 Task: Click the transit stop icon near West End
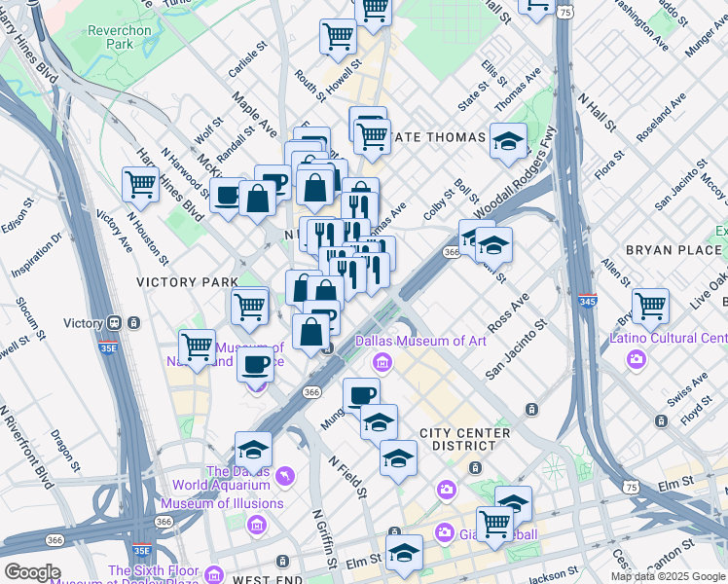click(x=282, y=561)
